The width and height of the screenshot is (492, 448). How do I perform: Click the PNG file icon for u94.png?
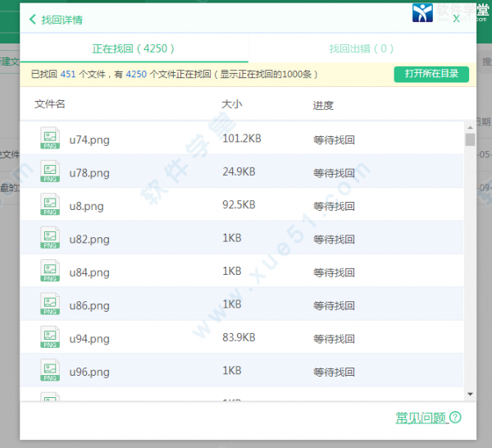pos(51,337)
